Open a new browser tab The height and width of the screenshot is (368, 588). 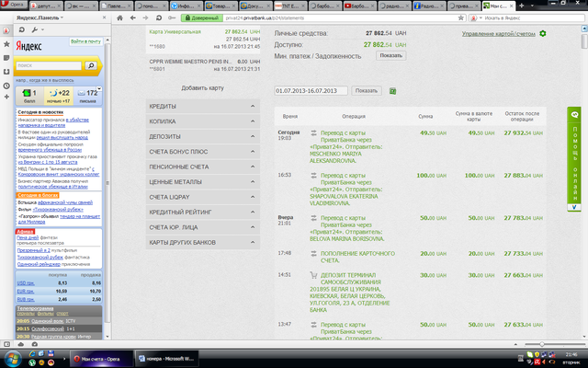[521, 6]
